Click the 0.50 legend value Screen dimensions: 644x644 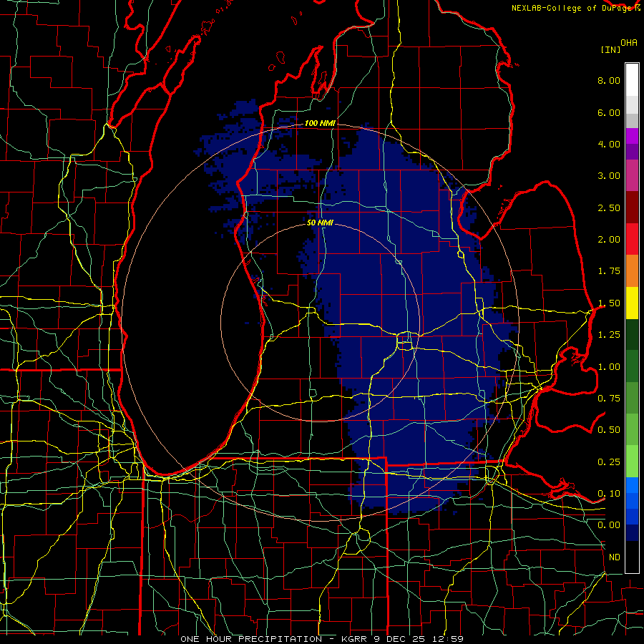[609, 430]
